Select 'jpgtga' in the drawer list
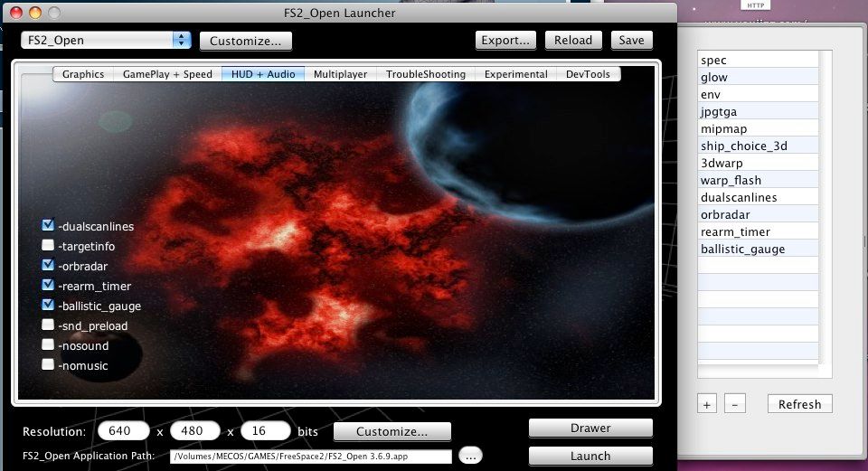This screenshot has width=868, height=471. click(758, 111)
